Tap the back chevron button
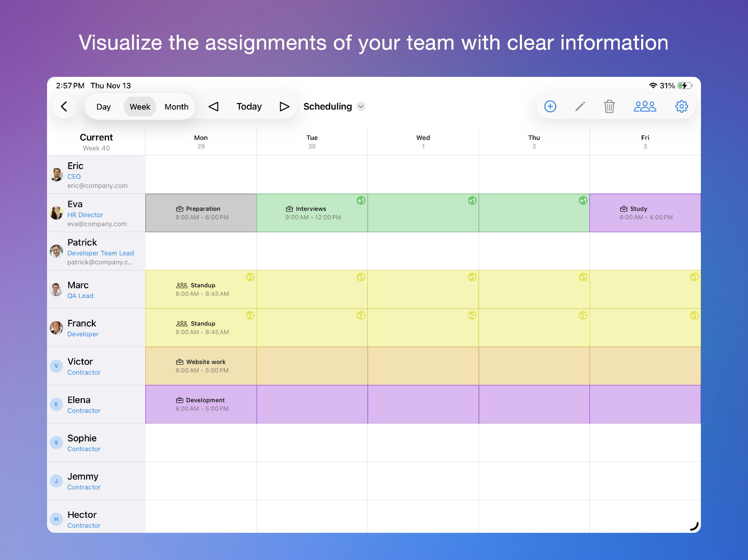This screenshot has width=748, height=560. tap(64, 107)
